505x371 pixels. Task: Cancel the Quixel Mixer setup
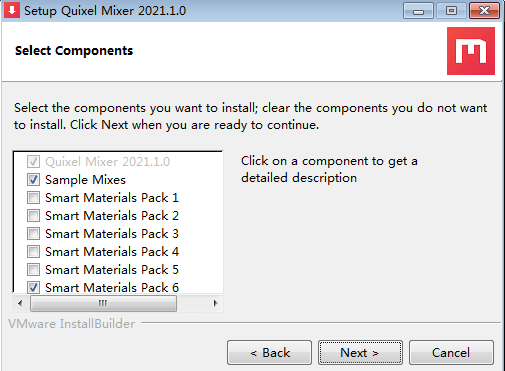(x=451, y=352)
